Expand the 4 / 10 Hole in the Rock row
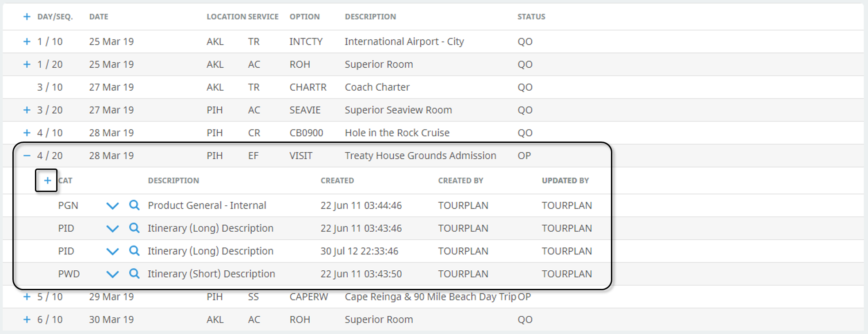868x334 pixels. tap(27, 133)
